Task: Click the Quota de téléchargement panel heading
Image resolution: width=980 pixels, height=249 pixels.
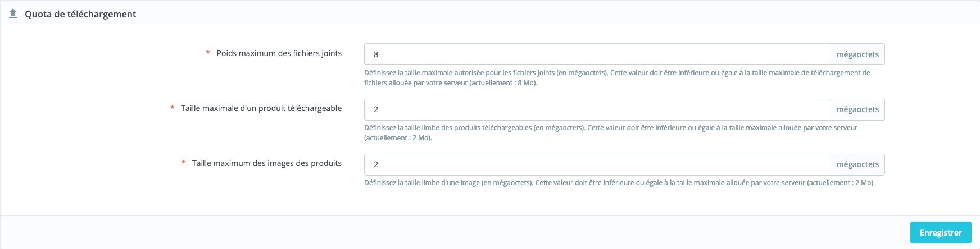Action: (80, 14)
